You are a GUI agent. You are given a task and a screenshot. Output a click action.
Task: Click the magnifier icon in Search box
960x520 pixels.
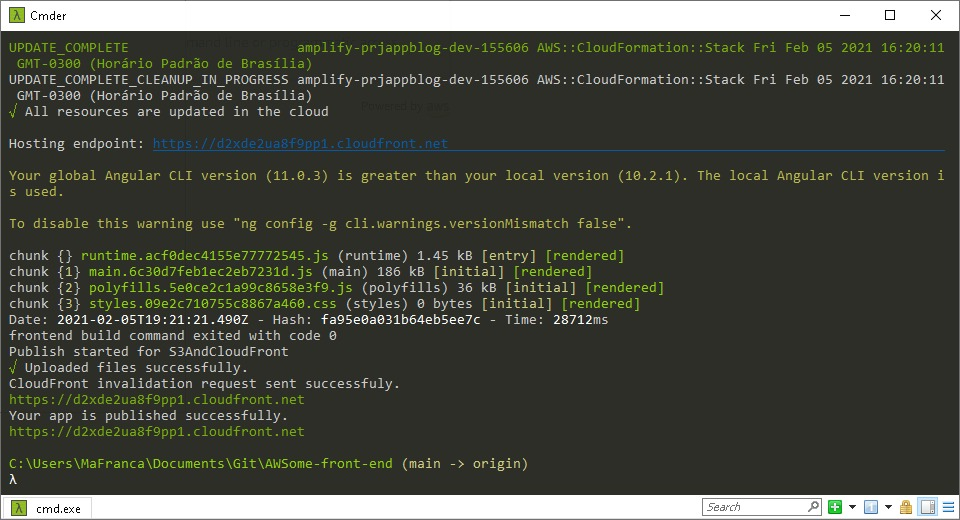pyautogui.click(x=813, y=507)
